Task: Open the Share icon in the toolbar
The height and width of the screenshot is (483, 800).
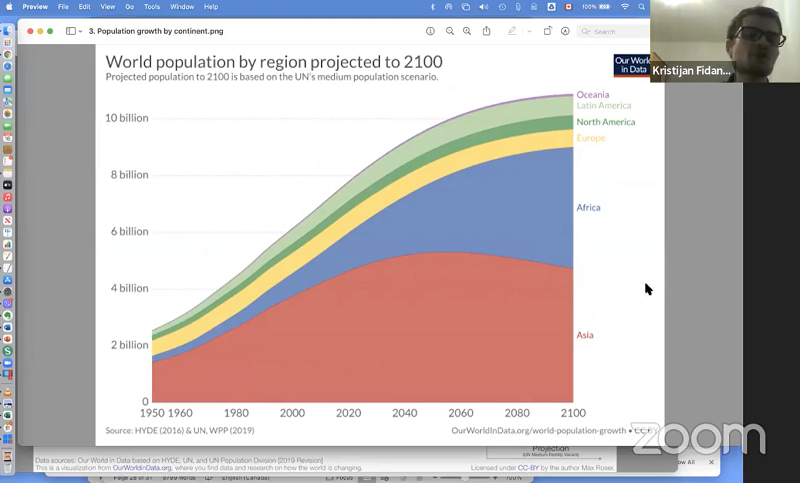Action: (x=486, y=31)
